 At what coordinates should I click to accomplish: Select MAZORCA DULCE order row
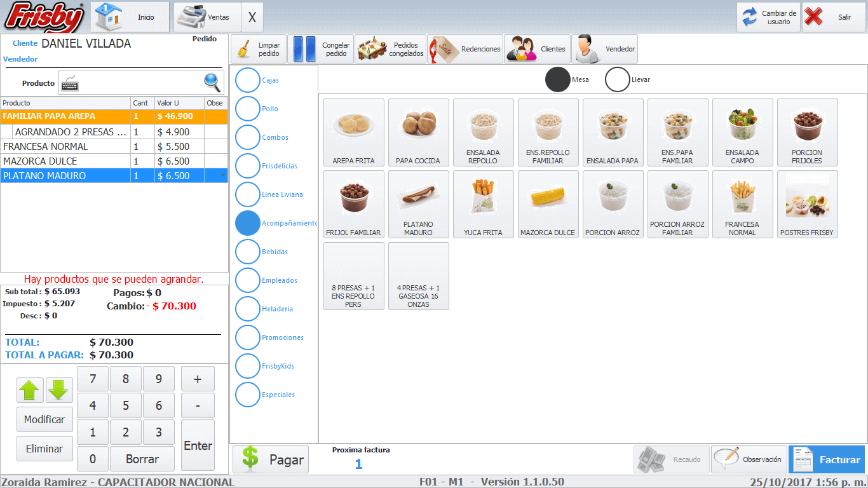coord(114,161)
